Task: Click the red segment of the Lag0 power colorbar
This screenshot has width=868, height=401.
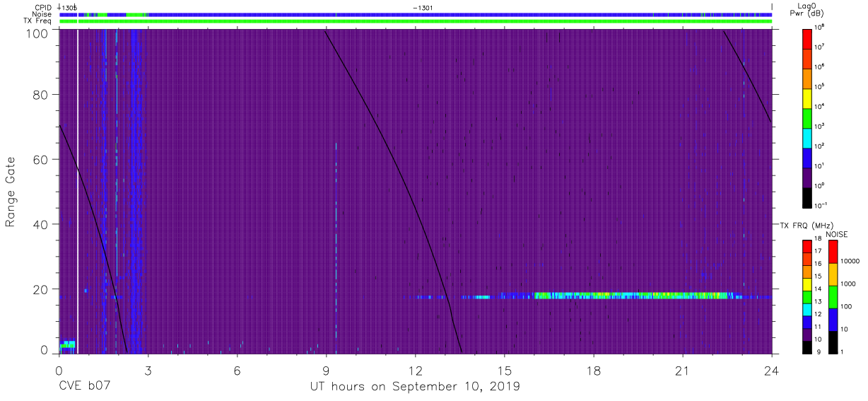Action: pos(807,38)
